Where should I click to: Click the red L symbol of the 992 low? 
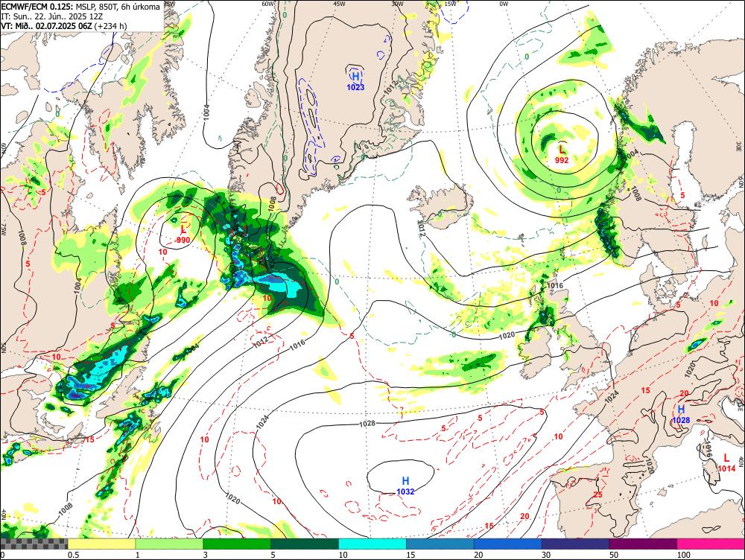tap(562, 150)
